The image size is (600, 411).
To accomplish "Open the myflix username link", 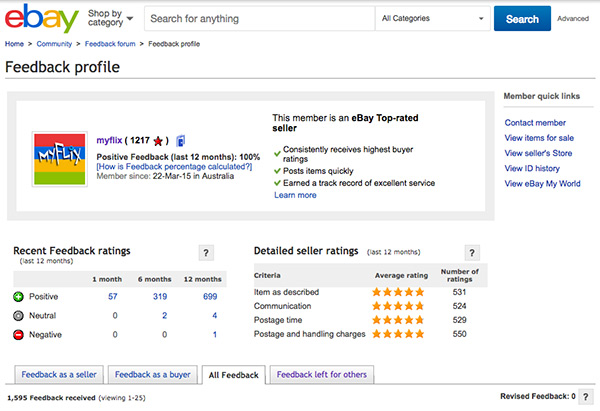I will click(x=109, y=140).
